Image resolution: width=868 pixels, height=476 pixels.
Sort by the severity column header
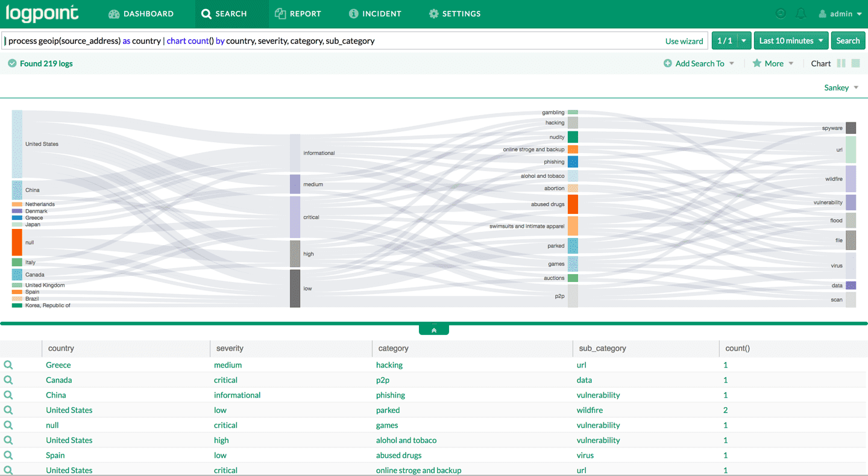tap(230, 348)
